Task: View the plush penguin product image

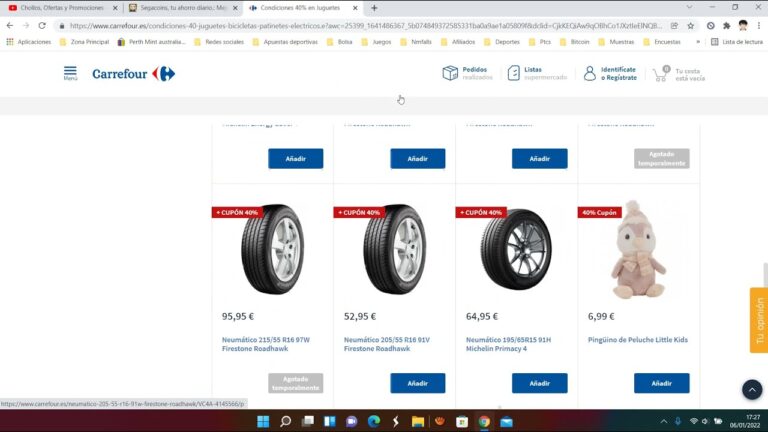Action: (638, 249)
